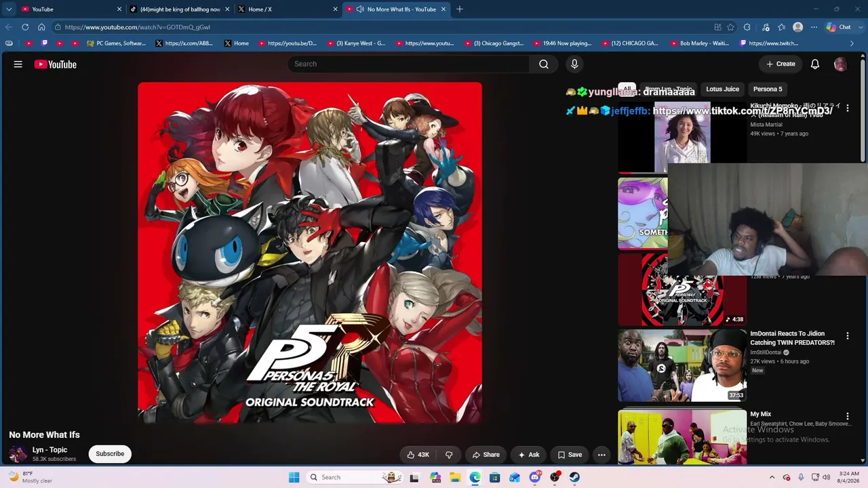Select the Lotus Juice filter chip
Screen dimensions: 868x488
point(722,89)
